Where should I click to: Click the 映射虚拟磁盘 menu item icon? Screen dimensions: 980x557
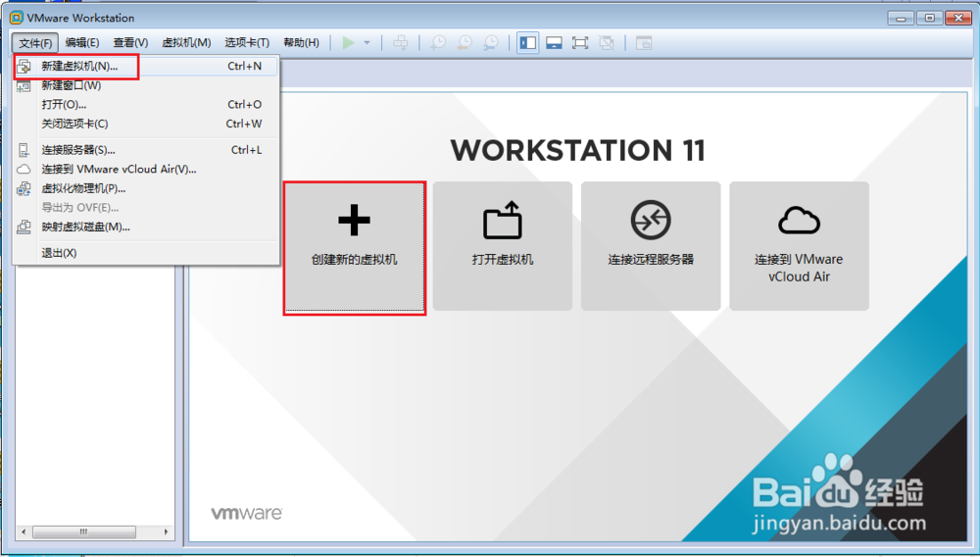point(24,227)
